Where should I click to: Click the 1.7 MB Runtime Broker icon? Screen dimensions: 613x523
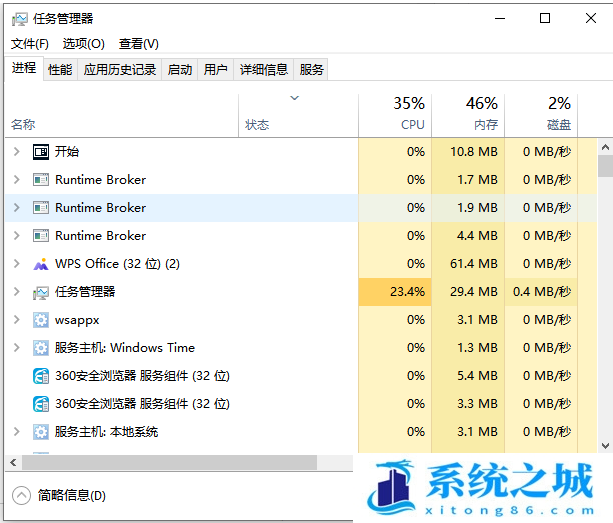[x=41, y=180]
